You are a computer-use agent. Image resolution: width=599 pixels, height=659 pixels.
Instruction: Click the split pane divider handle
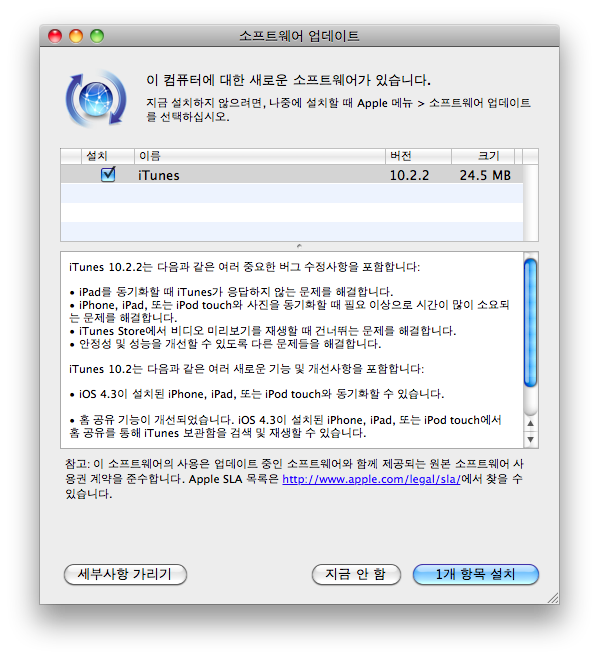pos(299,246)
